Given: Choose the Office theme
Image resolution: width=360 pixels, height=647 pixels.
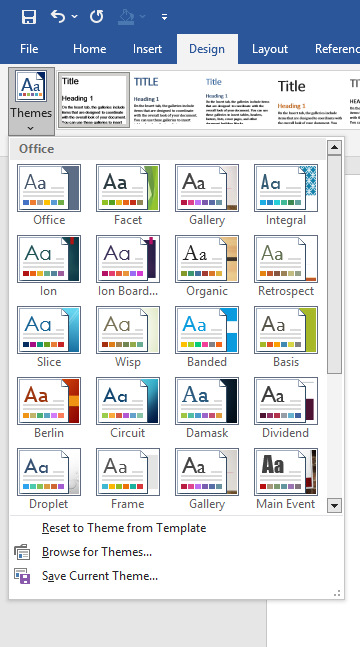Looking at the screenshot, I should (x=49, y=195).
